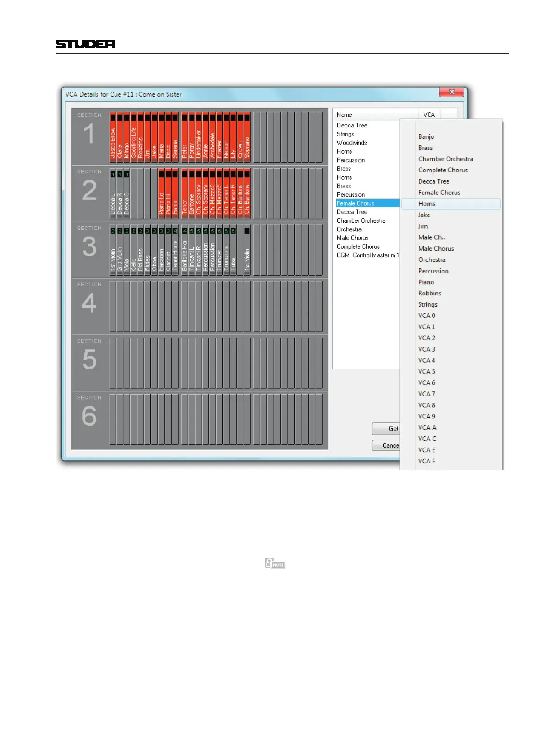Image resolution: width=535 pixels, height=756 pixels.
Task: Select Woodwinds in the Name list
Action: point(367,143)
